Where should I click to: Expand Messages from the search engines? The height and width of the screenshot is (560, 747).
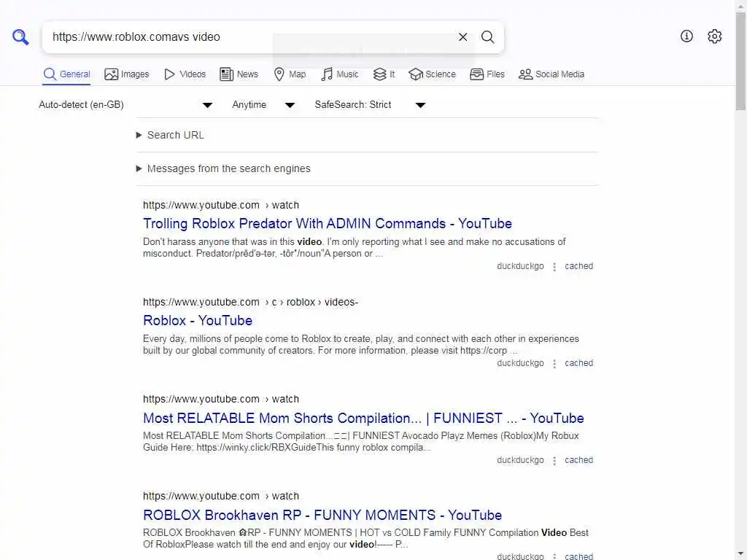(223, 168)
